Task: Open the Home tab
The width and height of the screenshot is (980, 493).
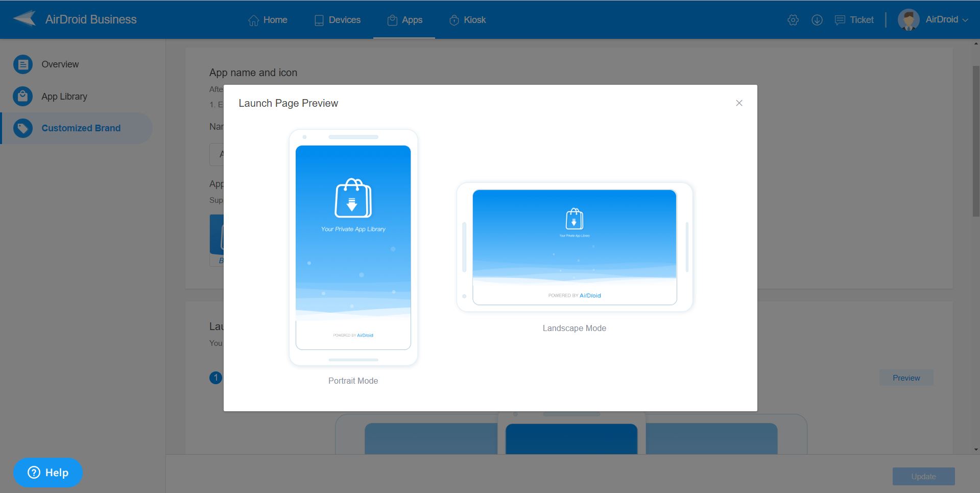Action: coord(268,20)
